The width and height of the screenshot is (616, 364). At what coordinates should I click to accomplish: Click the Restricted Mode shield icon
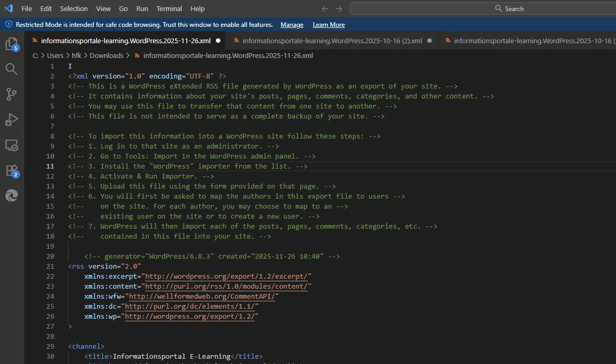pyautogui.click(x=8, y=24)
